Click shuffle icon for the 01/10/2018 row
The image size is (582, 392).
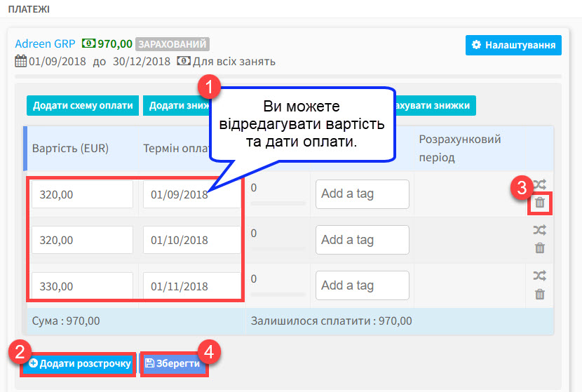point(539,230)
